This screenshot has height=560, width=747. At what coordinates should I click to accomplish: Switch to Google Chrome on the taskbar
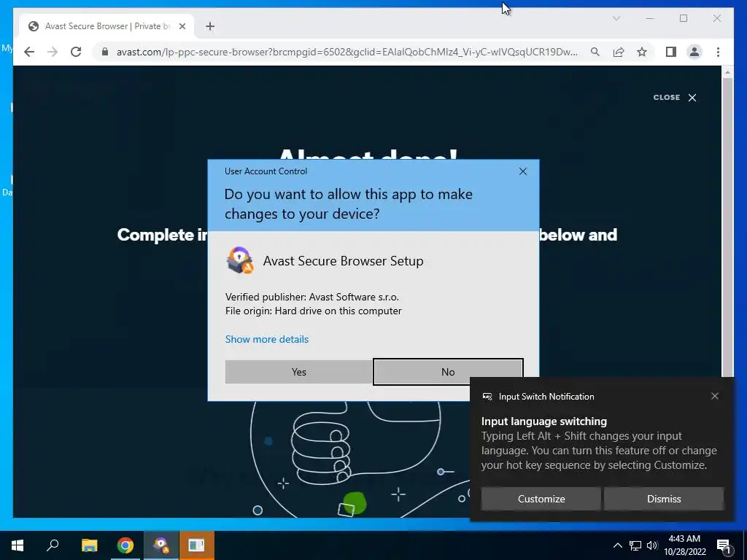pos(125,545)
